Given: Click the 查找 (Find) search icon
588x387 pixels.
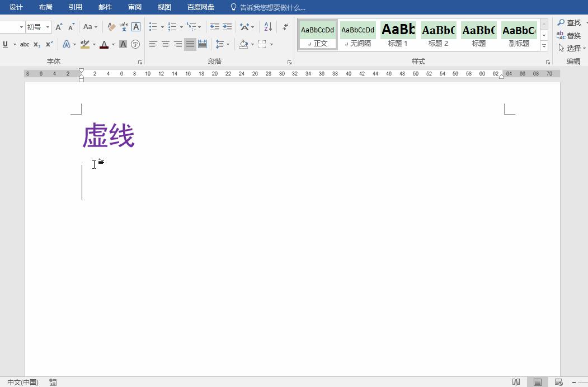Looking at the screenshot, I should pyautogui.click(x=560, y=22).
